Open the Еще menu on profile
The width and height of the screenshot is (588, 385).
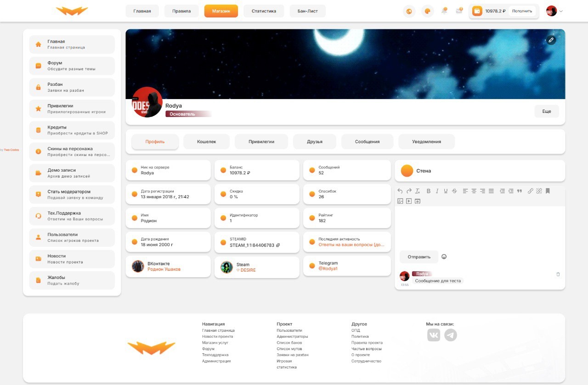[x=546, y=112]
